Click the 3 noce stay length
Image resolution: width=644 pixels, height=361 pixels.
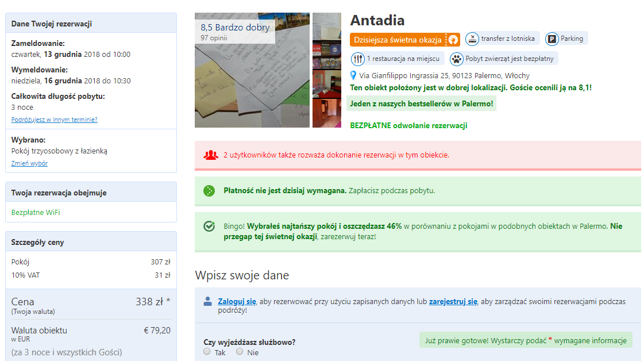(22, 107)
